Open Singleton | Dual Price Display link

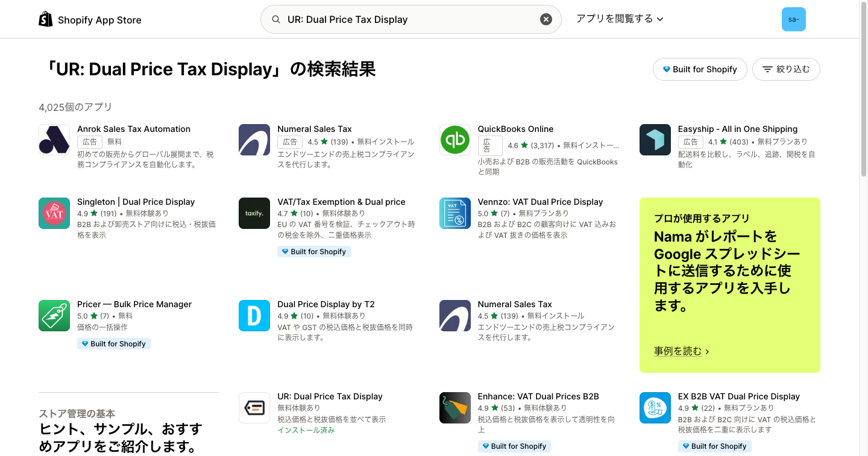136,202
